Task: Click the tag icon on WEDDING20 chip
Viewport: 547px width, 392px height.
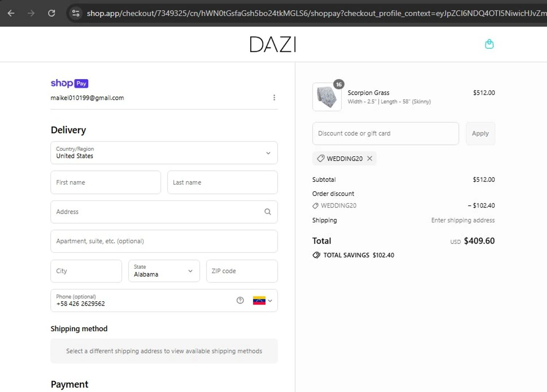Action: [321, 158]
